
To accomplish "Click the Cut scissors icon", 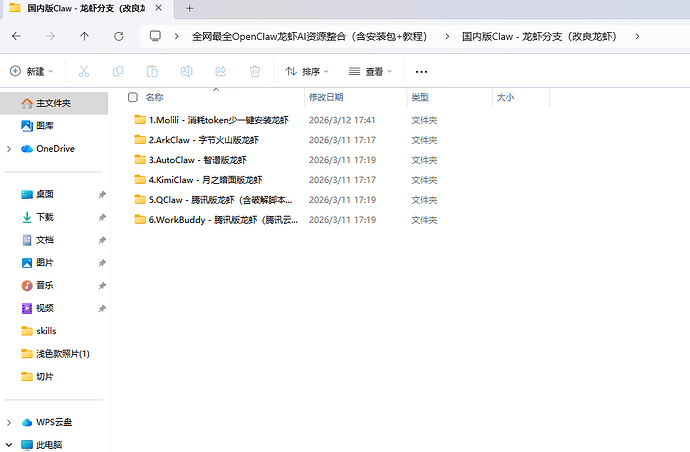I will click(84, 71).
